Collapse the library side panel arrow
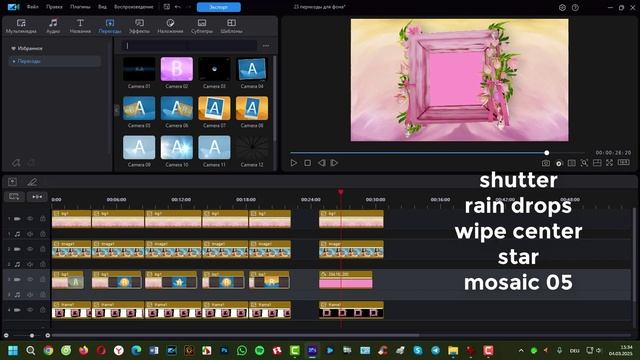This screenshot has height=360, width=640. (x=117, y=110)
